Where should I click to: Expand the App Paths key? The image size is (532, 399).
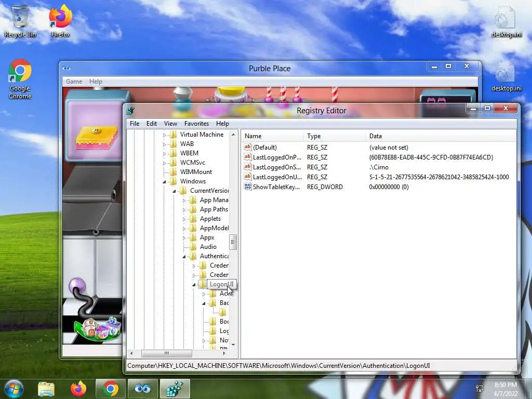(x=184, y=210)
